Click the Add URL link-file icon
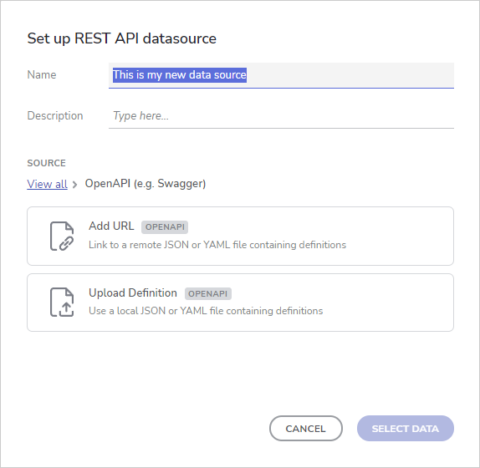Screen dimensions: 480x468 [62, 236]
